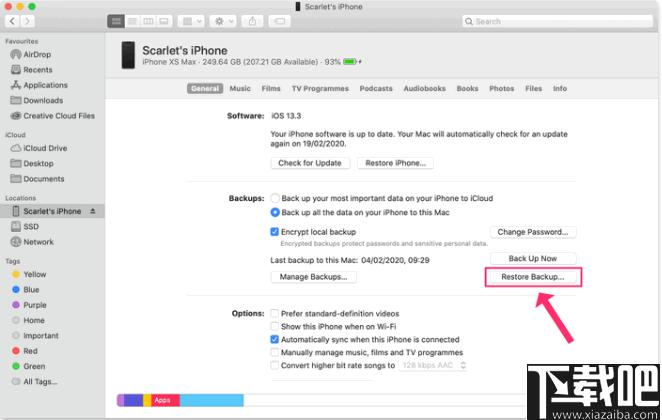Click the iPhone device icon in header

(128, 55)
